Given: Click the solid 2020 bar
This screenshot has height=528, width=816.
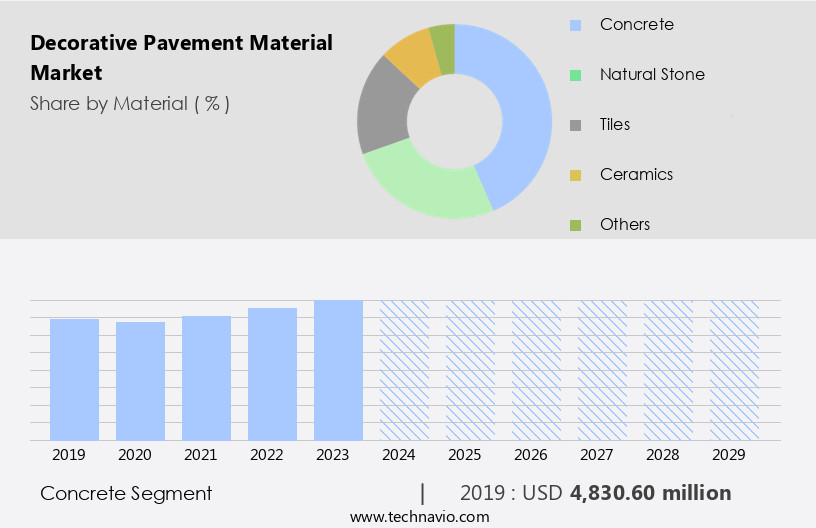Looking at the screenshot, I should 141,380.
